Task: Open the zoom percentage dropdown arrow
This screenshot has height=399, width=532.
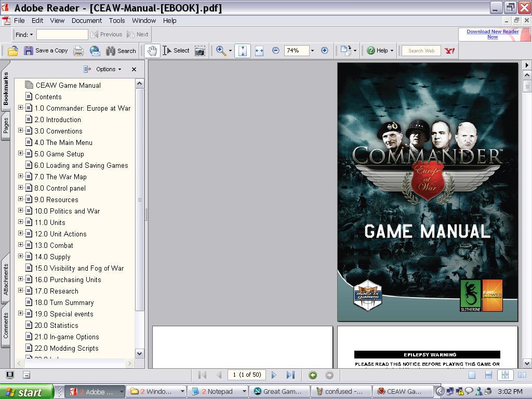Action: (x=312, y=50)
